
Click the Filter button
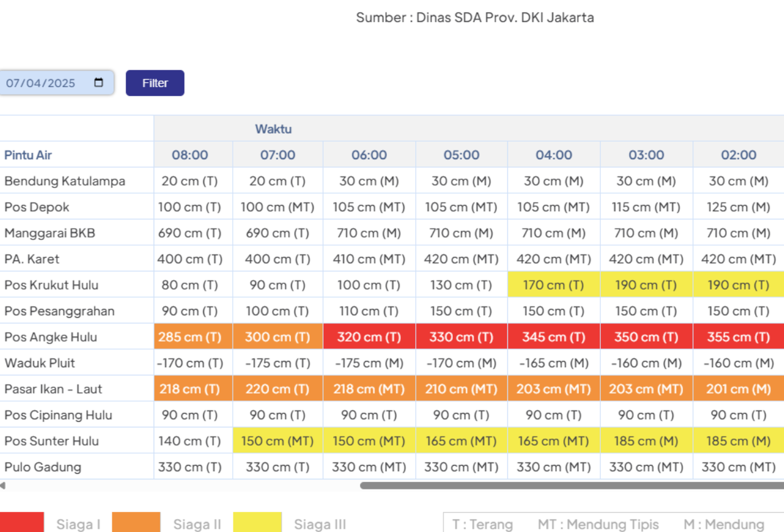(155, 83)
